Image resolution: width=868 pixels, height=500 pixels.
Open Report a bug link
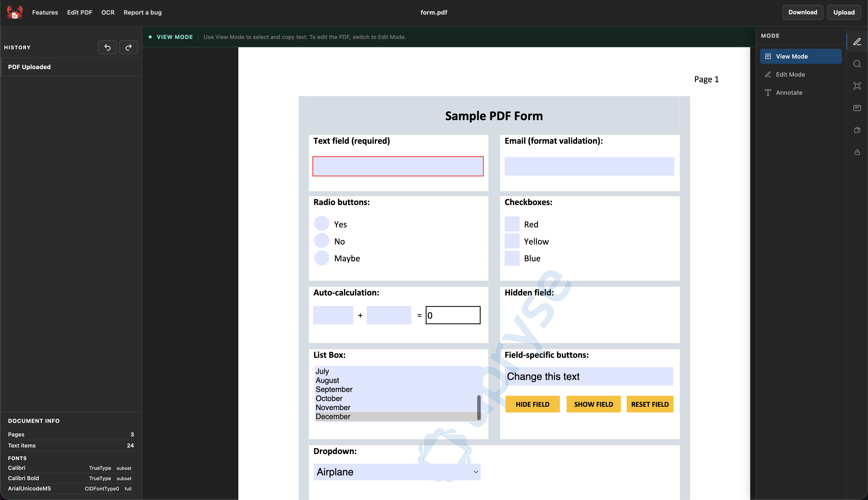tap(142, 12)
